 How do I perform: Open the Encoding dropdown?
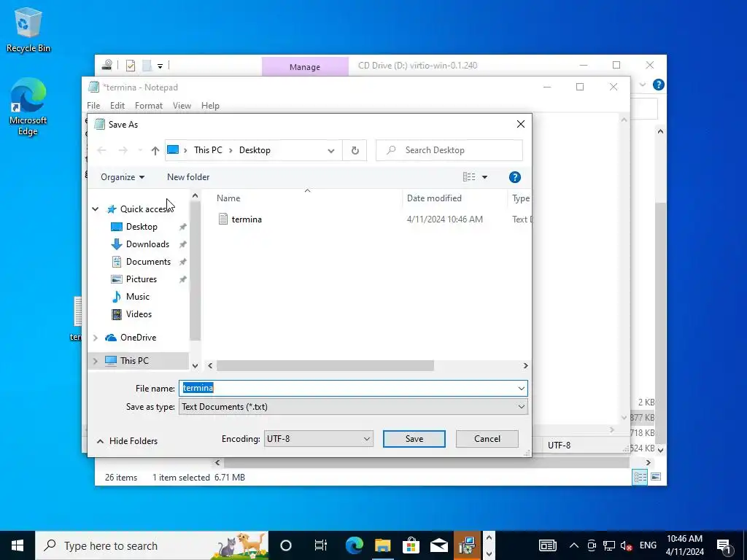point(318,438)
